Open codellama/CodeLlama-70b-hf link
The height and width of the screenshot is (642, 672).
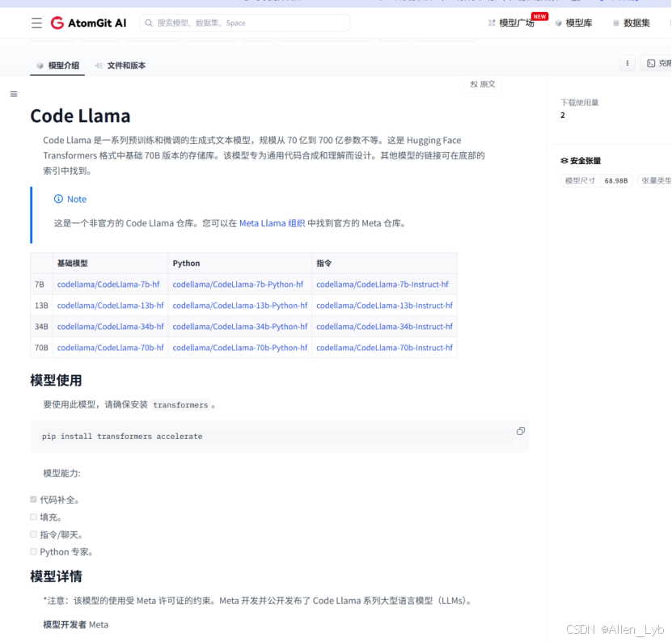[x=111, y=348]
